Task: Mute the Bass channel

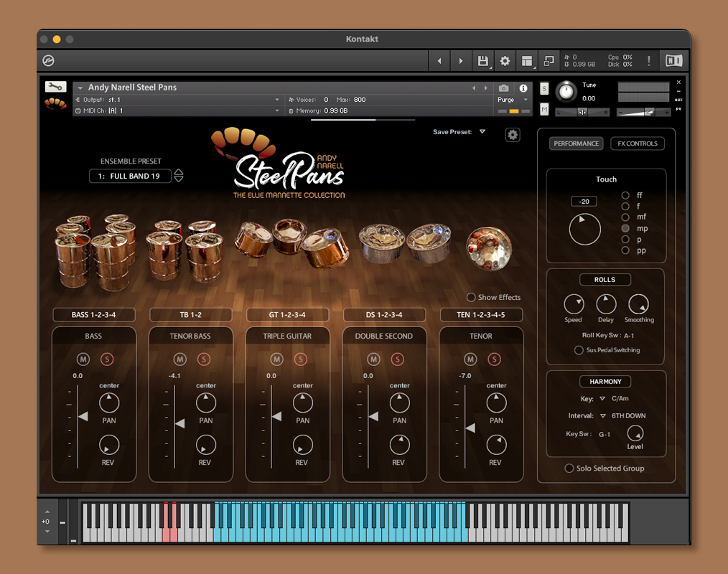Action: (82, 359)
